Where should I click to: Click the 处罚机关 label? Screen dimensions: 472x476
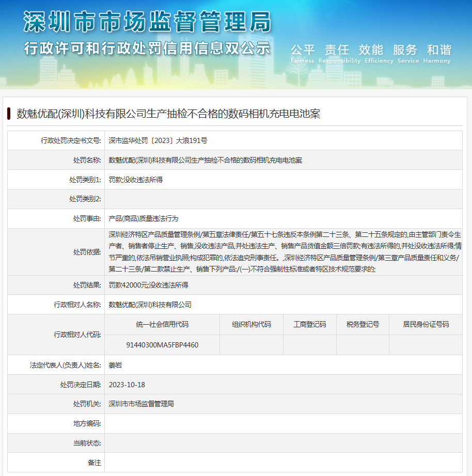click(87, 404)
